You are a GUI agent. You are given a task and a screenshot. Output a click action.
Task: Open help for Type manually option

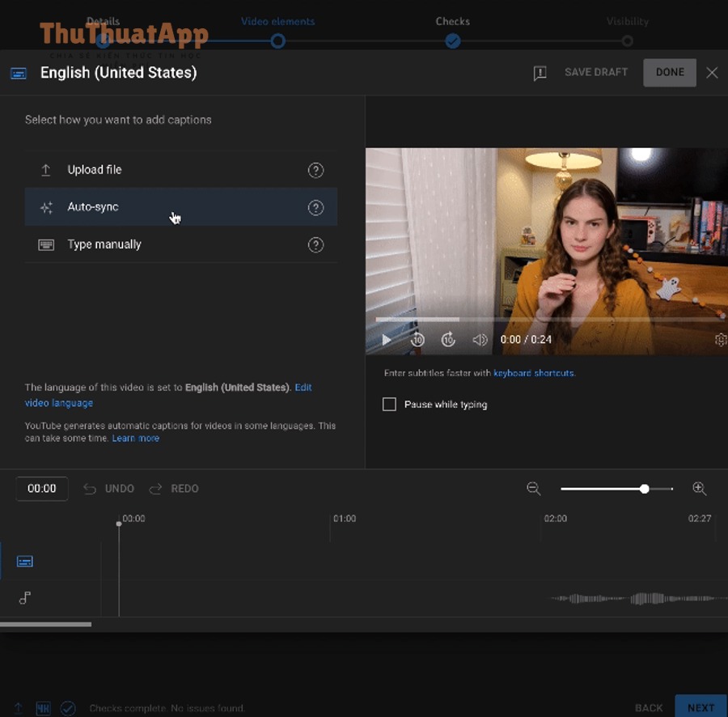coord(315,244)
